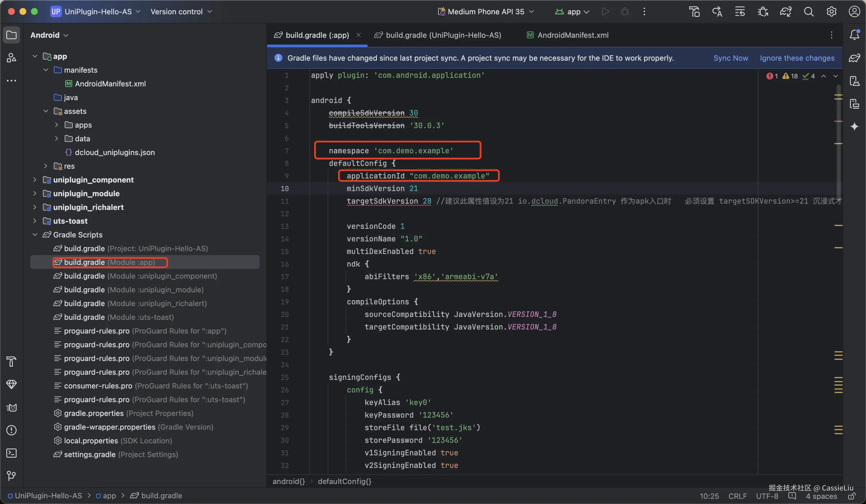Click Ignore these changes link
This screenshot has height=504, width=866.
pos(797,58)
